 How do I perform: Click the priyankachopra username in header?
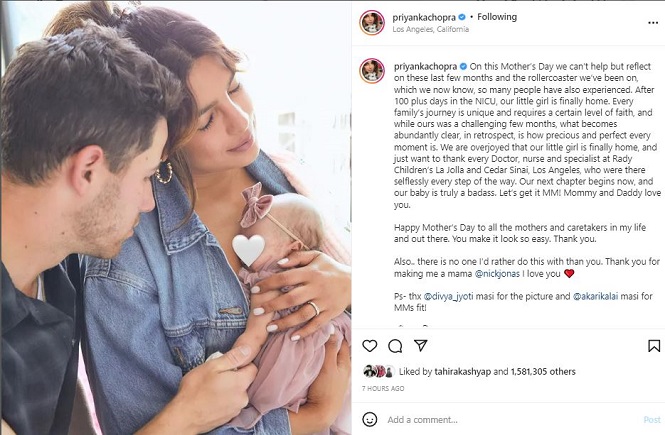coord(424,17)
